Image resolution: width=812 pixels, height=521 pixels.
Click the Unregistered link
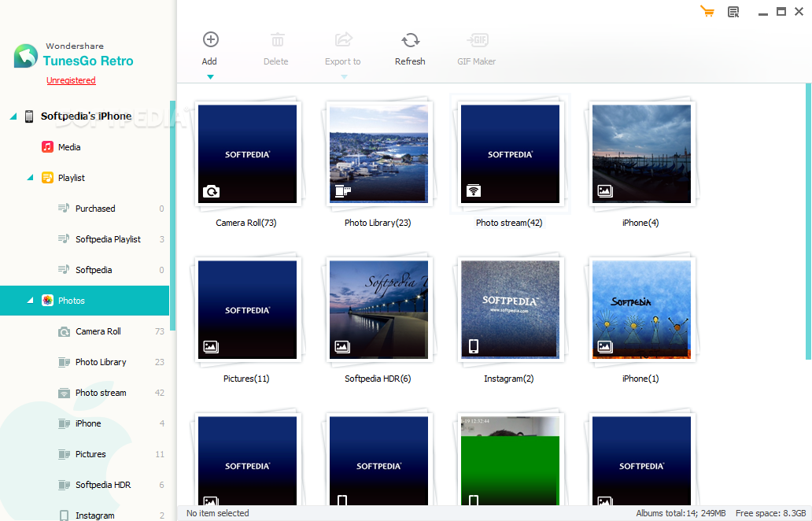[x=71, y=80]
